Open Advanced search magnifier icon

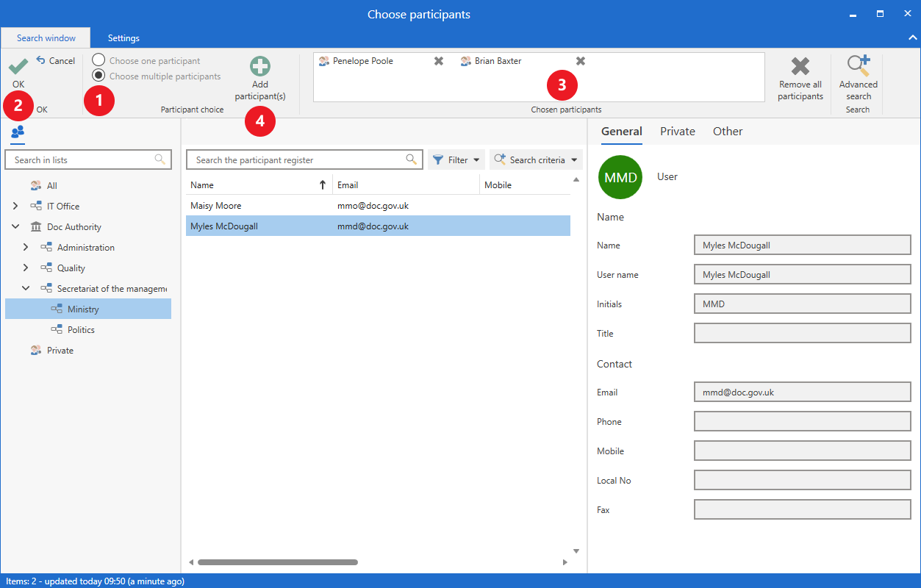pos(858,67)
